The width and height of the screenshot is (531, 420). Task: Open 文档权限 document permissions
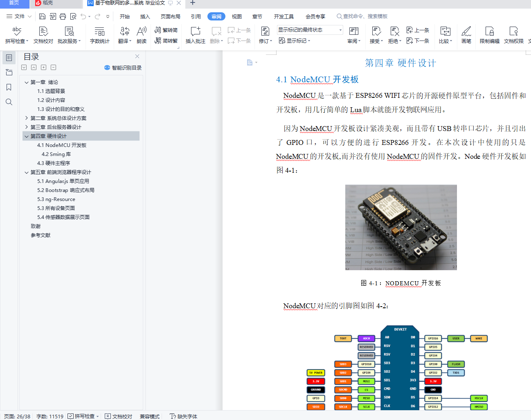click(x=514, y=35)
